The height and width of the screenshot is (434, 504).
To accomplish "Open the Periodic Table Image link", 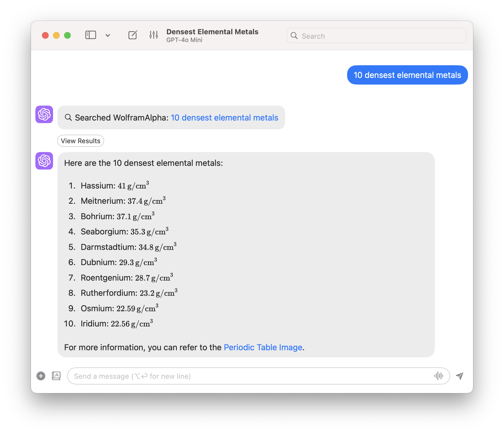I will coord(263,347).
